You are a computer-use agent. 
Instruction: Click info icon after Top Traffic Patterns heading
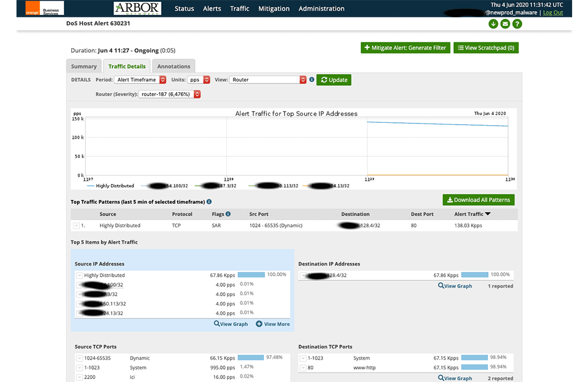pyautogui.click(x=209, y=202)
